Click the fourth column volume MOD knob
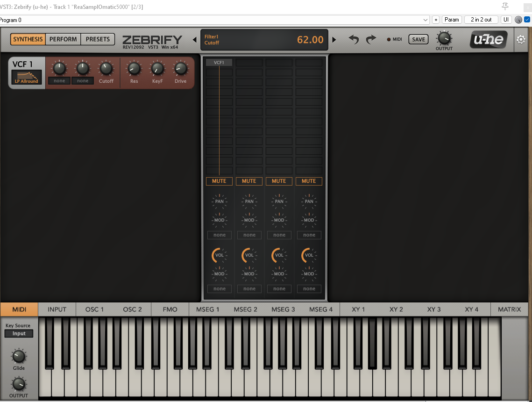Image resolution: width=532 pixels, height=402 pixels. click(x=309, y=273)
